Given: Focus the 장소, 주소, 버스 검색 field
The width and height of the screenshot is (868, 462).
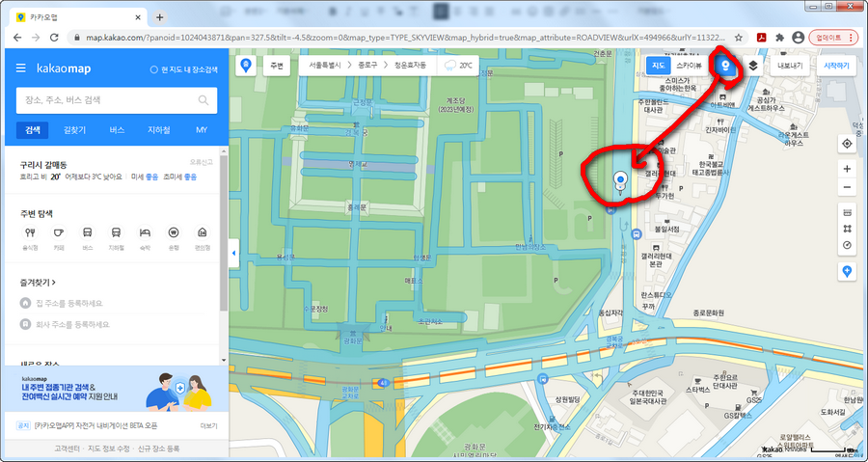Looking at the screenshot, I should (117, 100).
